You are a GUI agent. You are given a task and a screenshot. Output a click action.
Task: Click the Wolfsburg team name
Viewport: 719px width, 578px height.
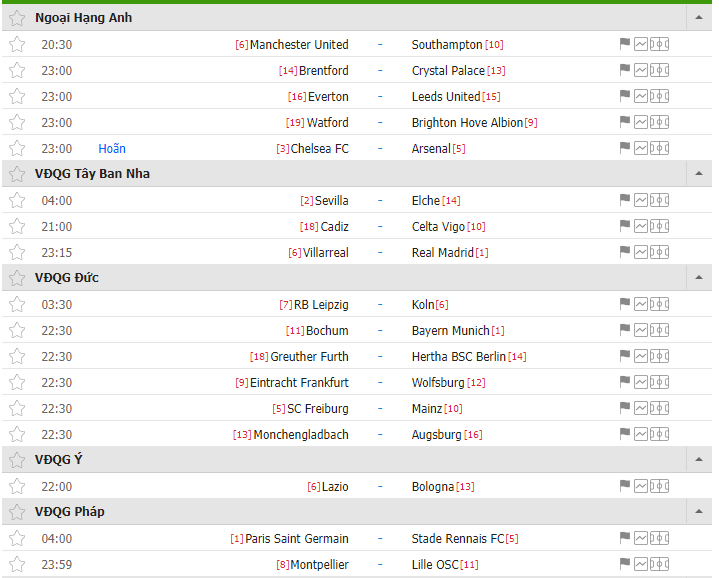(x=438, y=383)
